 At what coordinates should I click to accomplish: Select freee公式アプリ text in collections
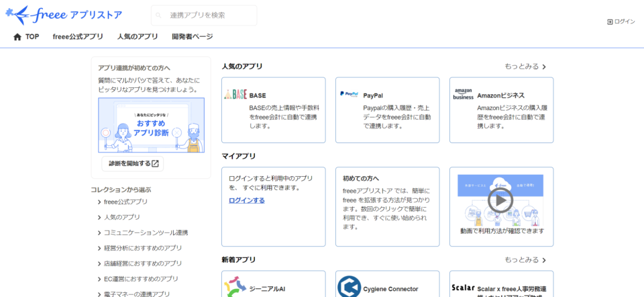pyautogui.click(x=125, y=202)
